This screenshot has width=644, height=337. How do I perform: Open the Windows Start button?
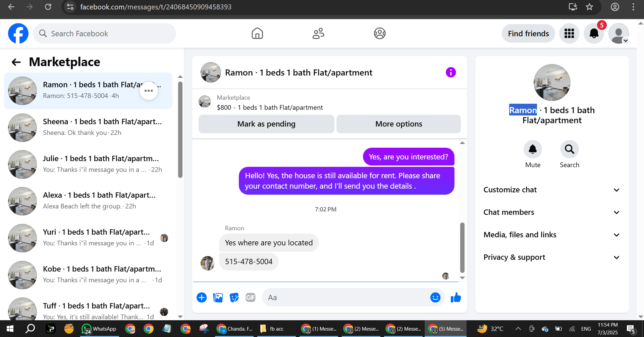pos(10,329)
